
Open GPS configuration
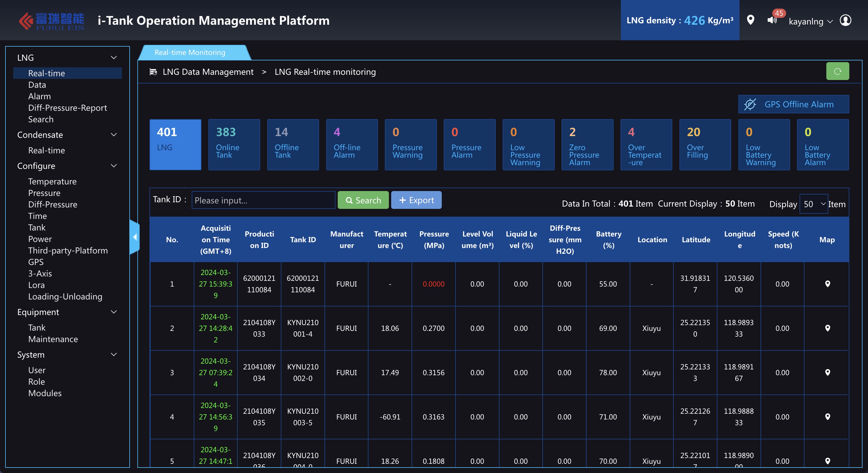tap(36, 262)
